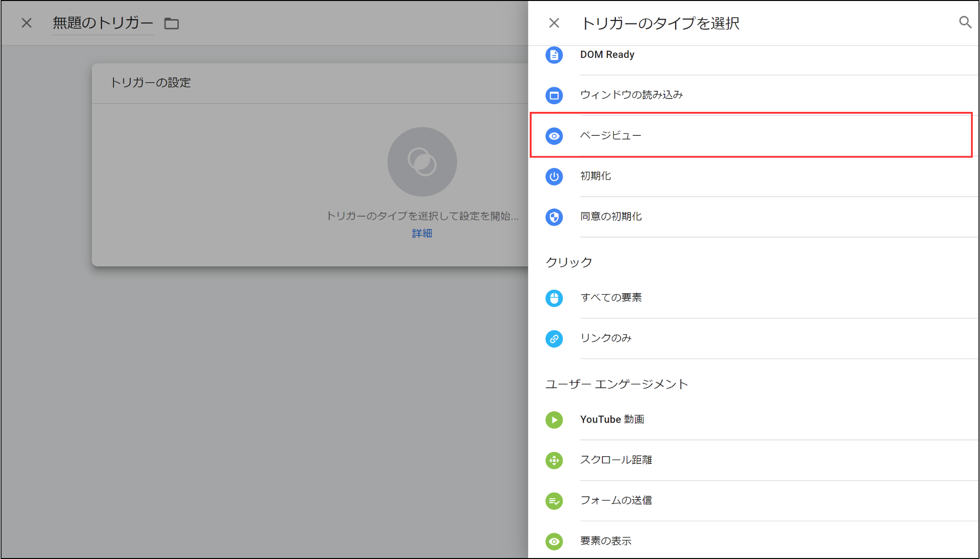Pick the フォームの送信 trigger
Image resolution: width=980 pixels, height=559 pixels.
(753, 501)
